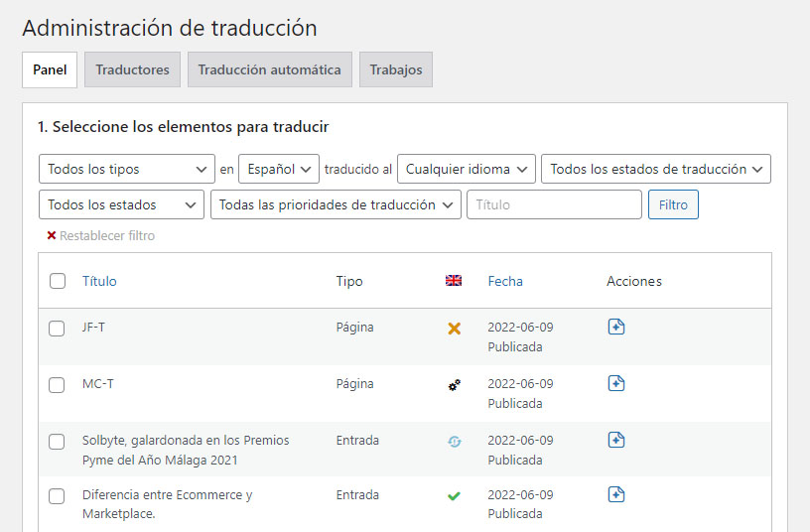Screen dimensions: 810x532
Task: Click the Entrada type cell for Solbyte row
Action: 357,440
